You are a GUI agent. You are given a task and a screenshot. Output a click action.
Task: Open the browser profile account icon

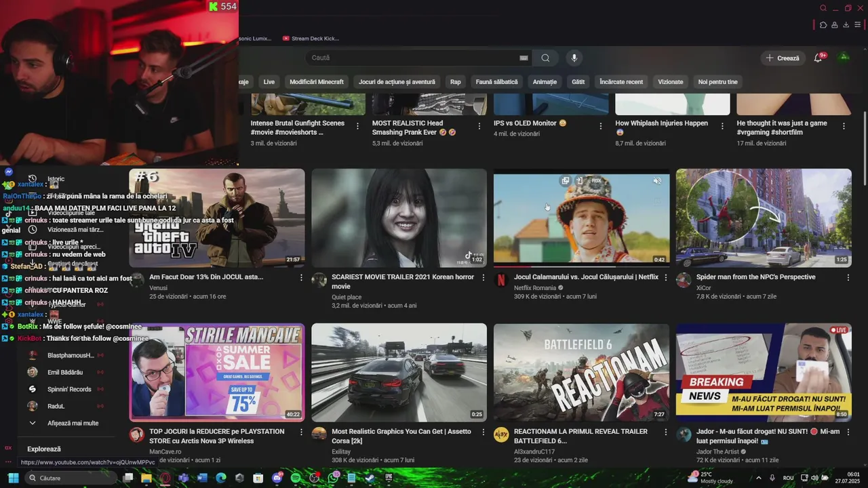(834, 25)
